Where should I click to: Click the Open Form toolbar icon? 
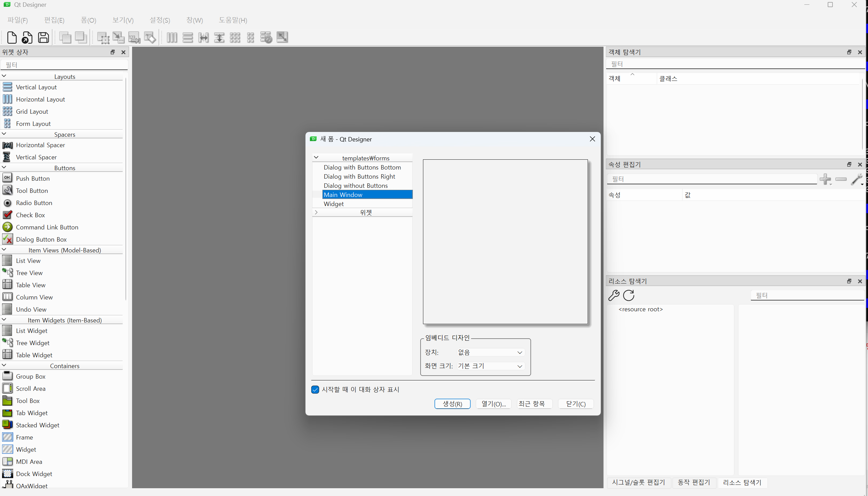[x=27, y=38]
